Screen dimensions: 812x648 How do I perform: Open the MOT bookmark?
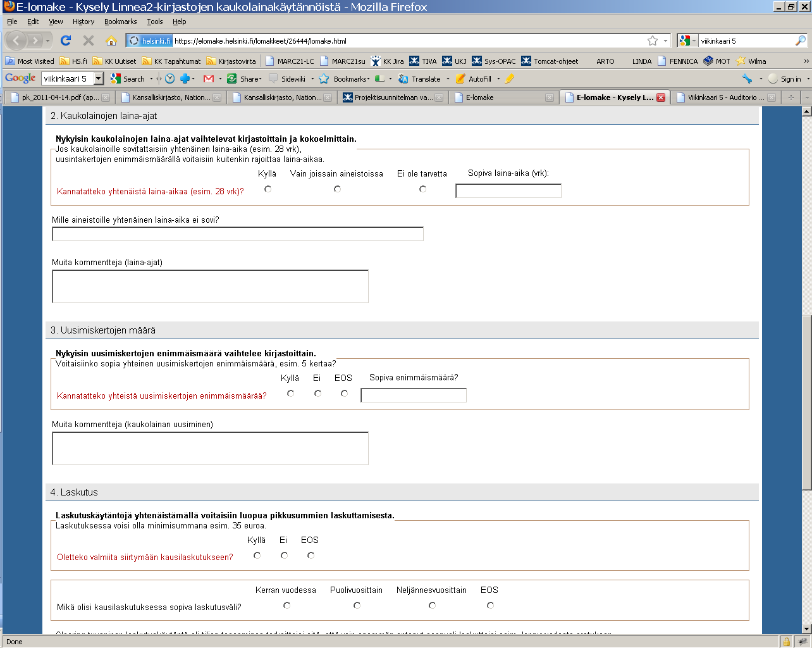[717, 61]
